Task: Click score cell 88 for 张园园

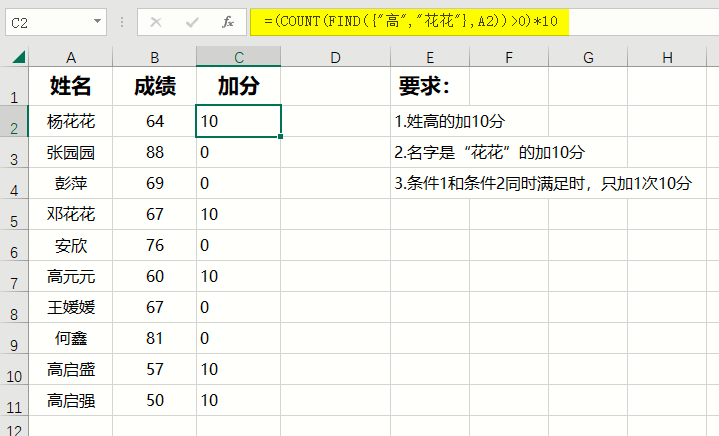Action: coord(155,152)
